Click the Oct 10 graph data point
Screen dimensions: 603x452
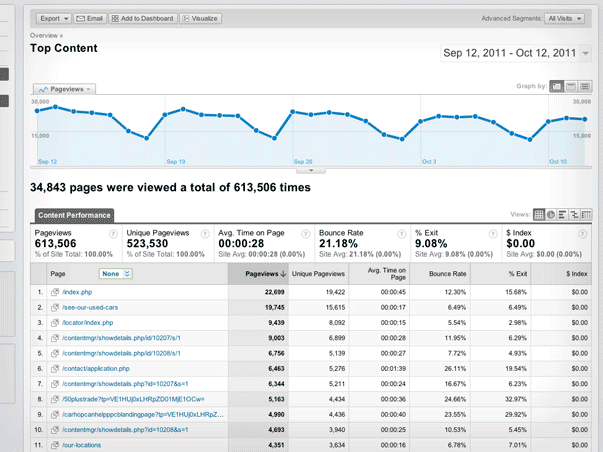click(548, 122)
